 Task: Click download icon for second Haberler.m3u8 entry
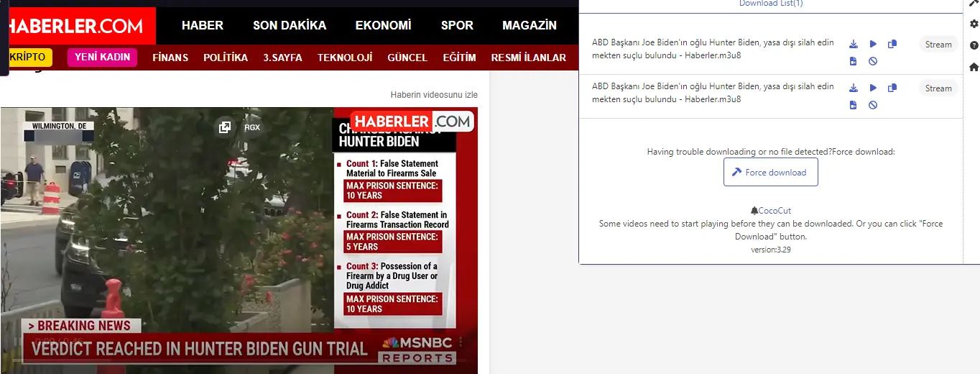pyautogui.click(x=854, y=88)
